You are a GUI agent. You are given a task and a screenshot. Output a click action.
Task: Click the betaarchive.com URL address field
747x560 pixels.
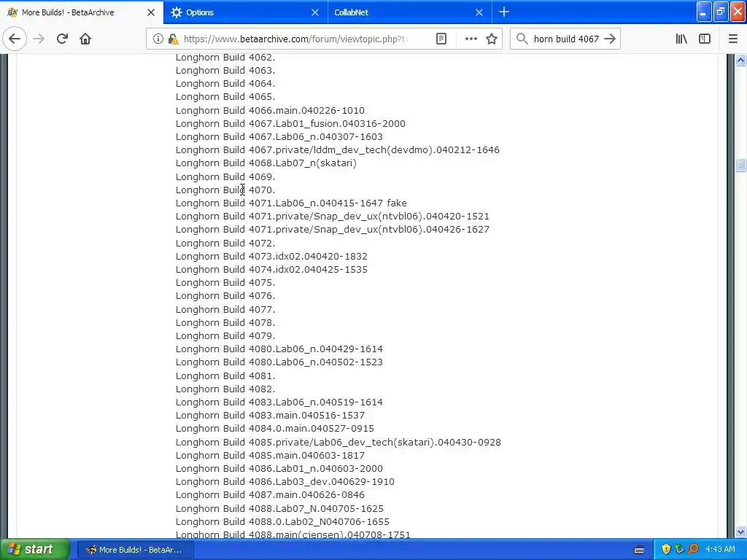click(x=295, y=39)
